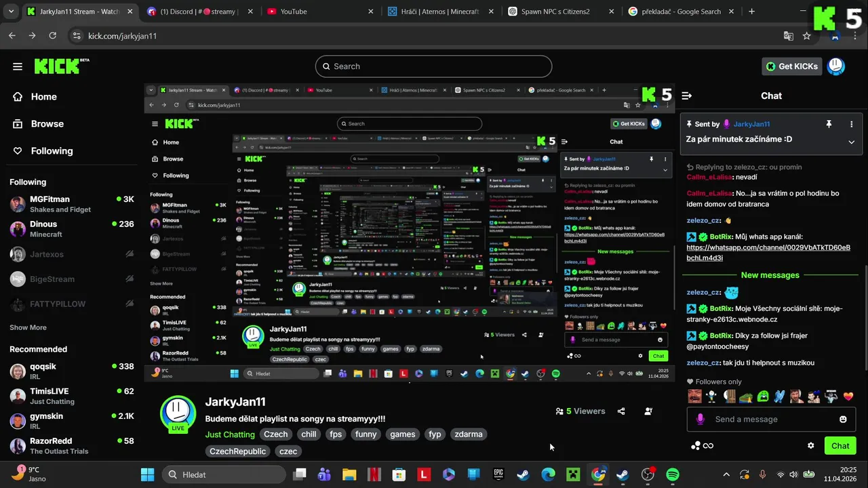
Task: Insert the green face emote in chat
Action: [x=763, y=396]
